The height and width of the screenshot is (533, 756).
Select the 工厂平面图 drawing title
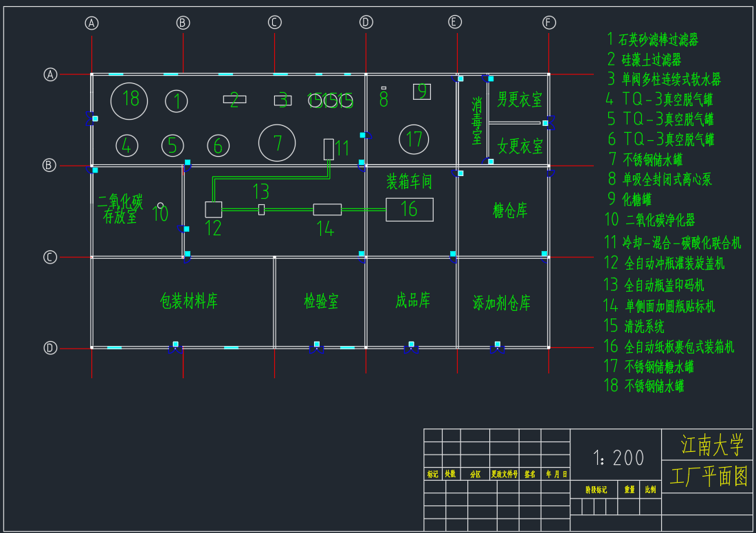click(709, 476)
